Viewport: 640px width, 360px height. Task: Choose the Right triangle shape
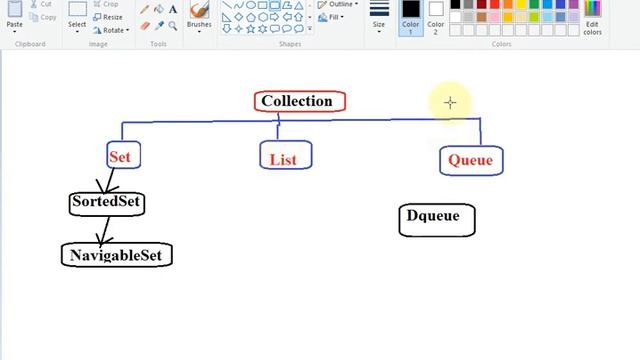pyautogui.click(x=227, y=17)
